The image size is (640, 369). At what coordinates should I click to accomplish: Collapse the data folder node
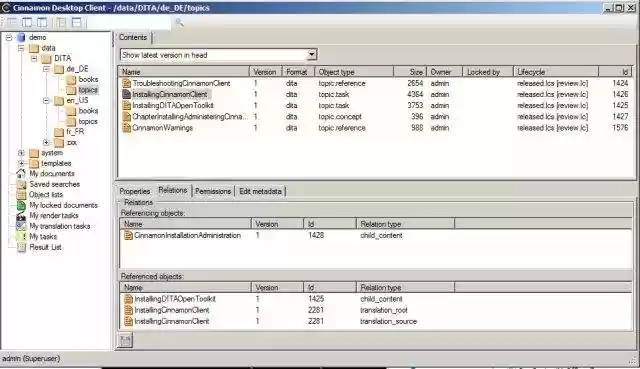tap(21, 48)
